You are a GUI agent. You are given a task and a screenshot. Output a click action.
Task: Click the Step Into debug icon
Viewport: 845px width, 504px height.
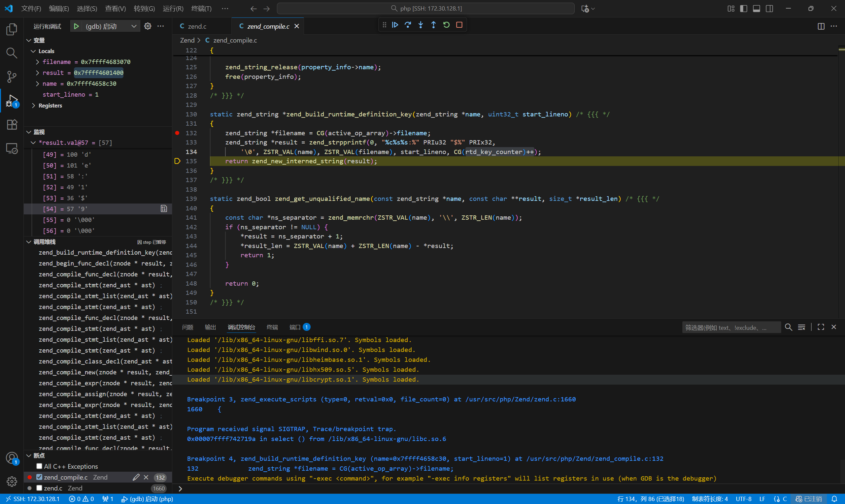pos(421,25)
